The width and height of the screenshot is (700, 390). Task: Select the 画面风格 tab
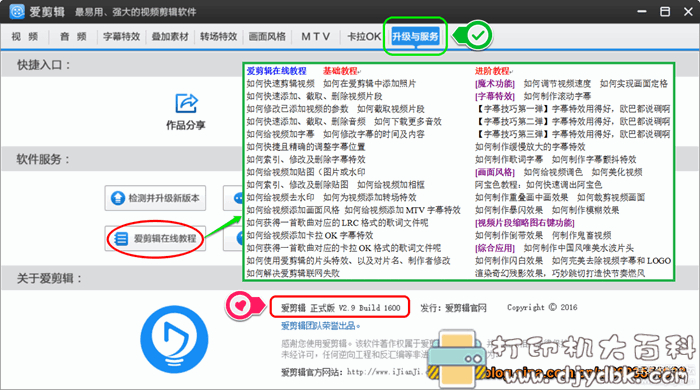267,37
